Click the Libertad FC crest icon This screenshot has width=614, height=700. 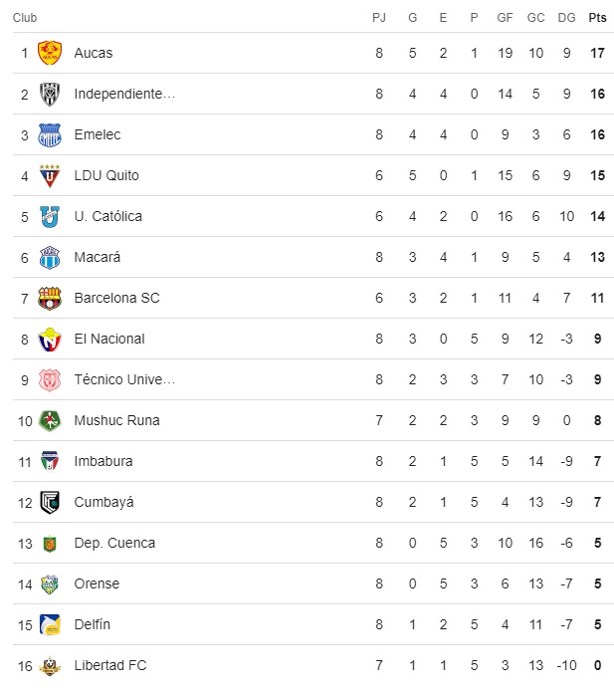click(x=50, y=665)
